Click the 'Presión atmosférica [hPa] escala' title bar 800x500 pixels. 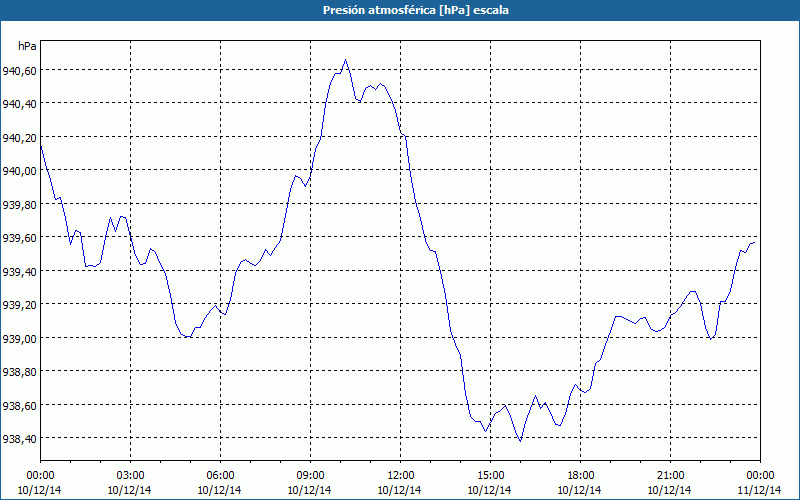pos(400,10)
